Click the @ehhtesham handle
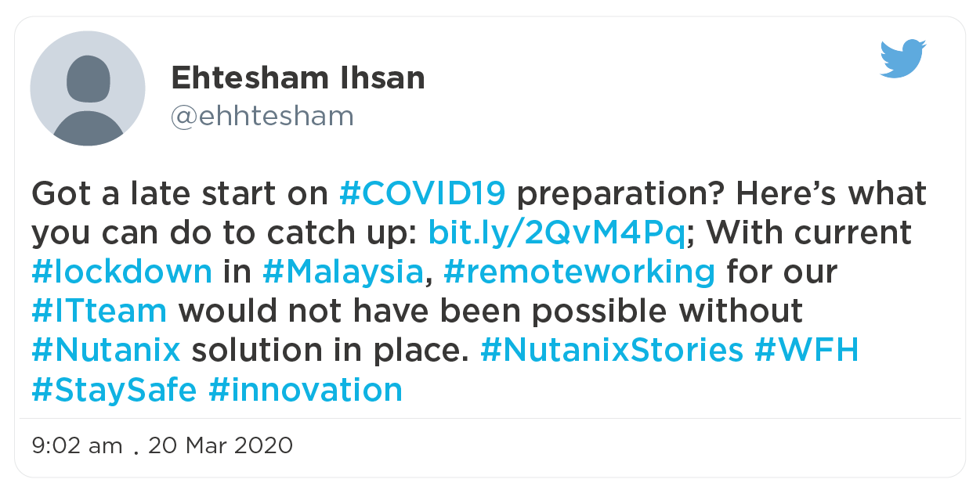980x490 pixels. (262, 117)
